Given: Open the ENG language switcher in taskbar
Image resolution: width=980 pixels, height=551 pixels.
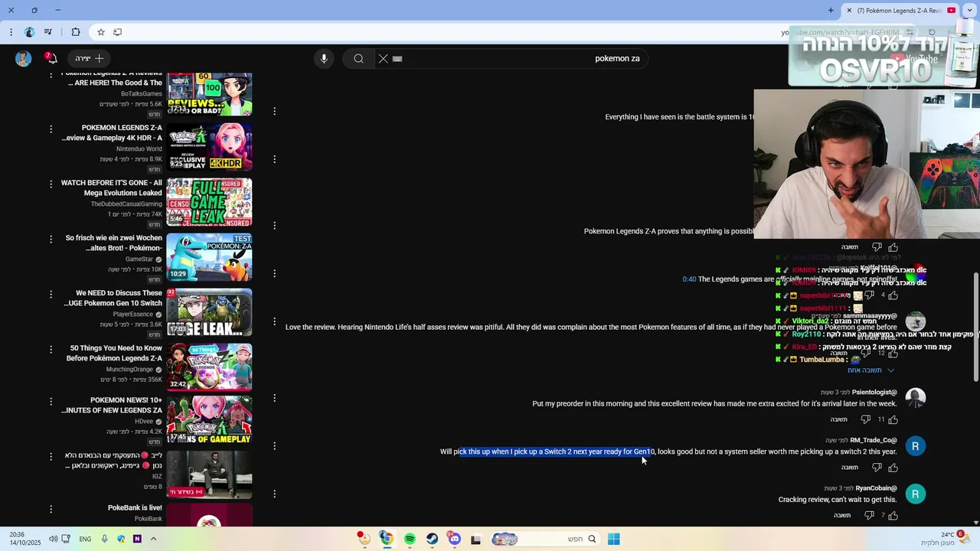Looking at the screenshot, I should click(85, 539).
